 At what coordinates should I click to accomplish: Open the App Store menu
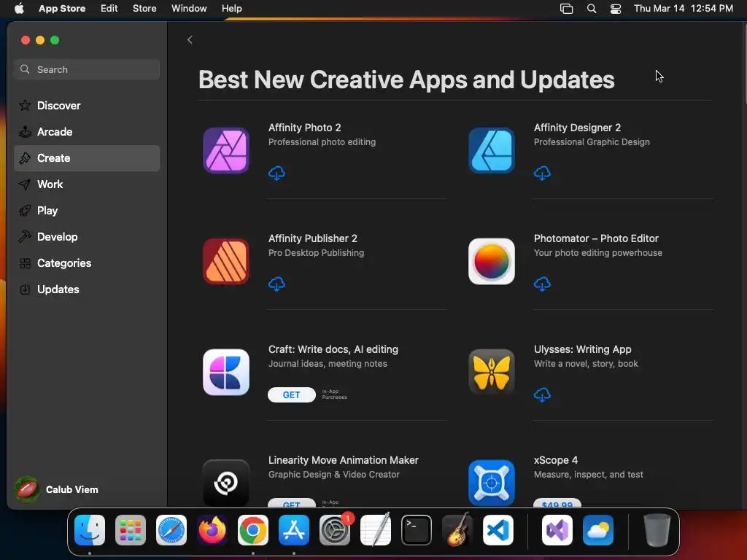pos(62,8)
